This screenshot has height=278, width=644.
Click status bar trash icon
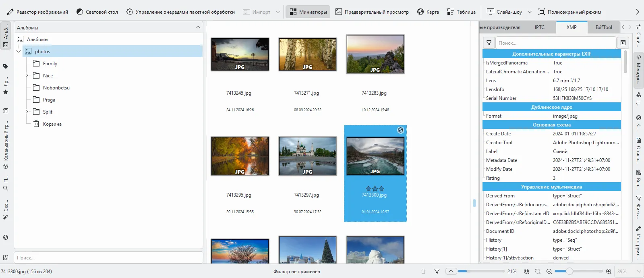423,272
